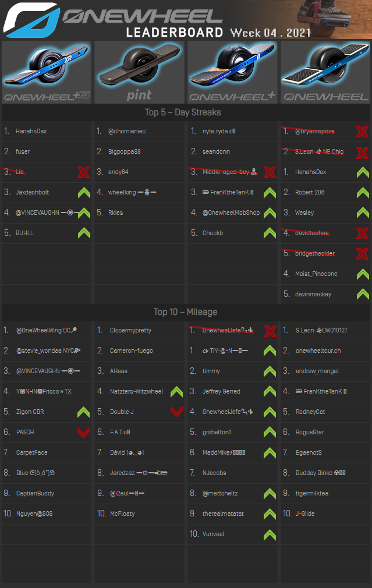372x588 pixels.
Task: Click the red X beside Lia
Action: tap(84, 172)
